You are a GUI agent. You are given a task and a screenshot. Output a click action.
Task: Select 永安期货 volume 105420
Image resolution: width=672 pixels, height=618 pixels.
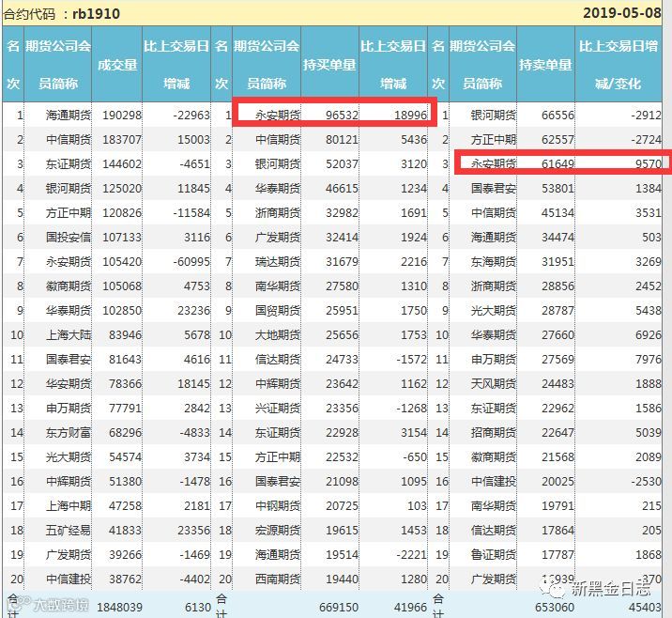click(122, 262)
